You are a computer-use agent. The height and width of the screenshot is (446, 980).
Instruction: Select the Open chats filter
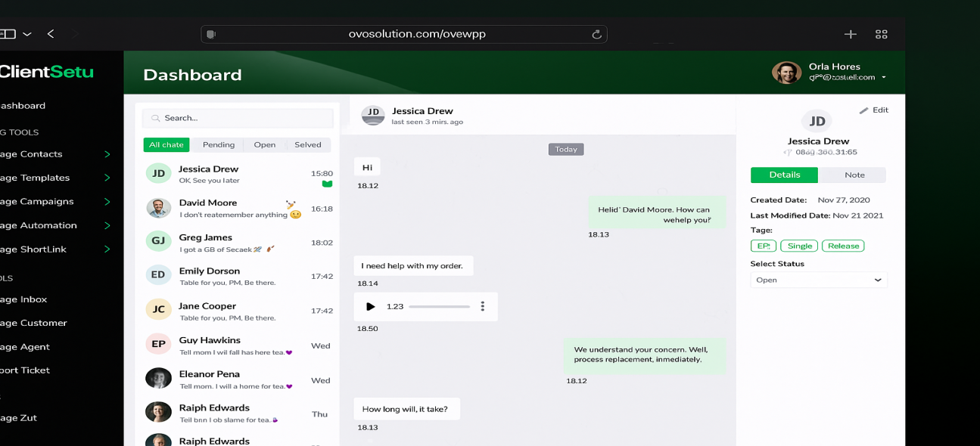(265, 144)
